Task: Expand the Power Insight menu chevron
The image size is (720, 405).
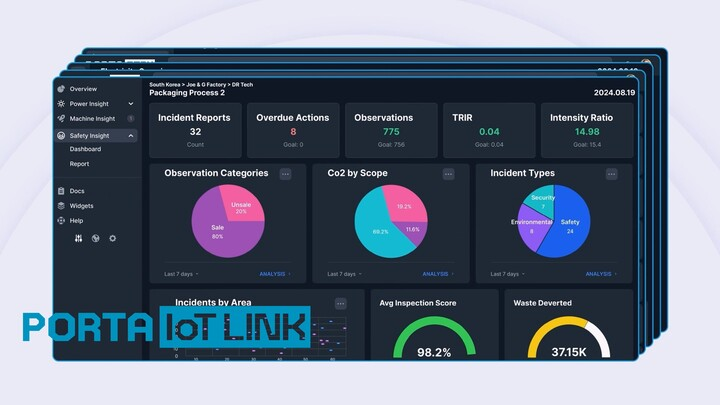Action: coord(131,104)
